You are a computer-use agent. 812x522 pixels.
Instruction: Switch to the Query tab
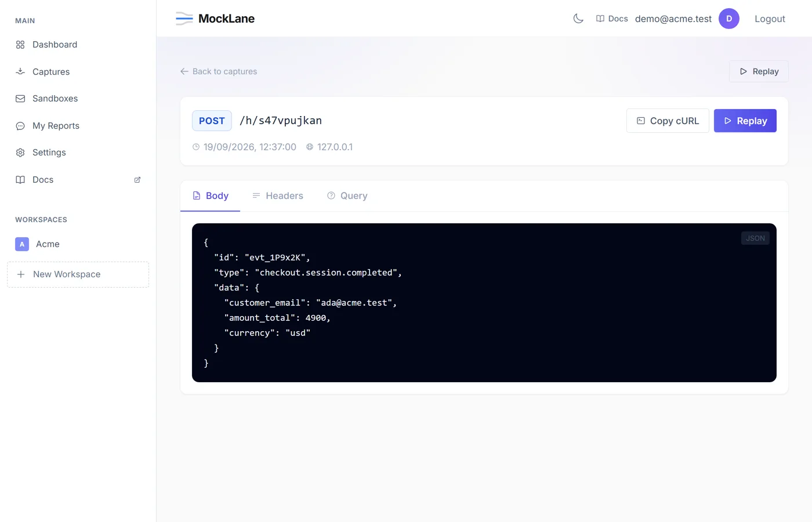347,196
